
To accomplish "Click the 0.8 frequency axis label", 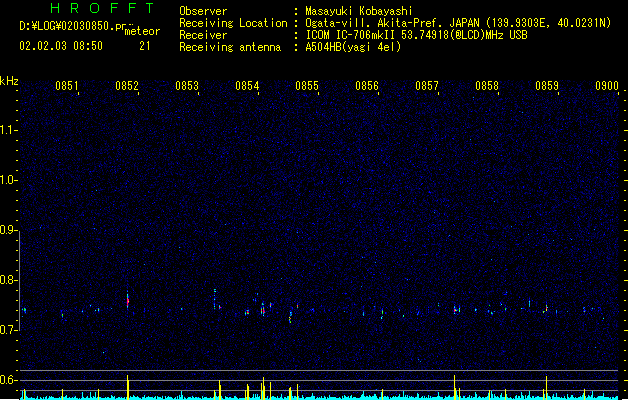I will (x=8, y=280).
